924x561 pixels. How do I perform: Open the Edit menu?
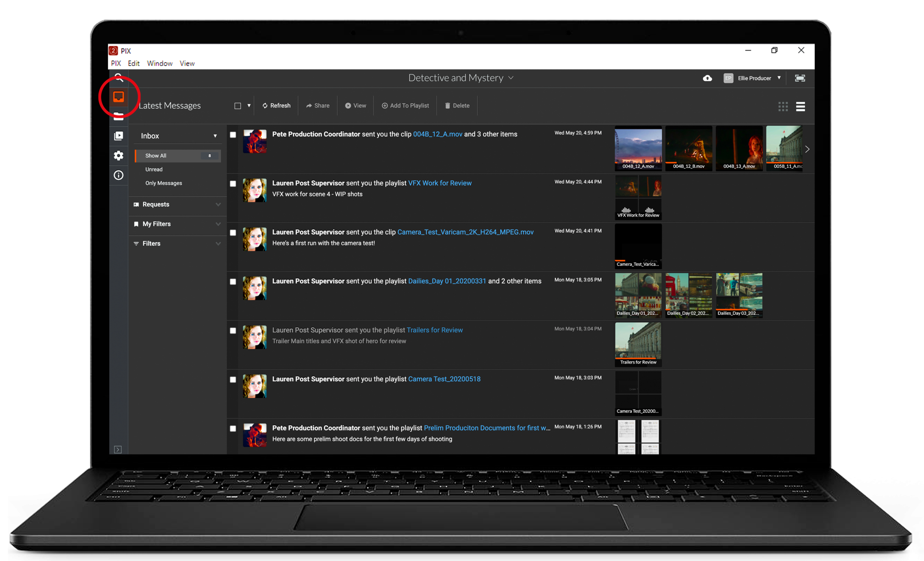point(133,63)
